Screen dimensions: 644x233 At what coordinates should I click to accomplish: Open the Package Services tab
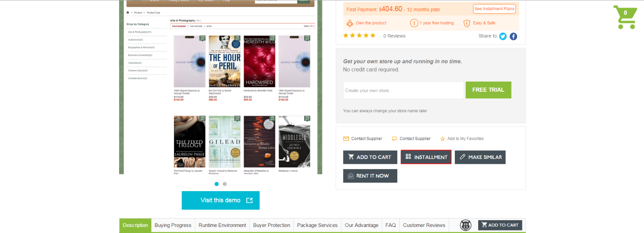[x=317, y=225]
